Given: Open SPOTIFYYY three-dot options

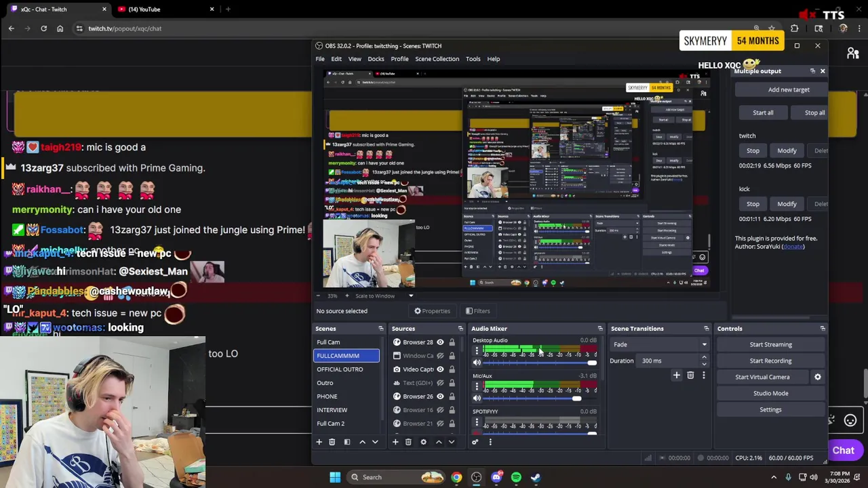Looking at the screenshot, I should pos(477,422).
